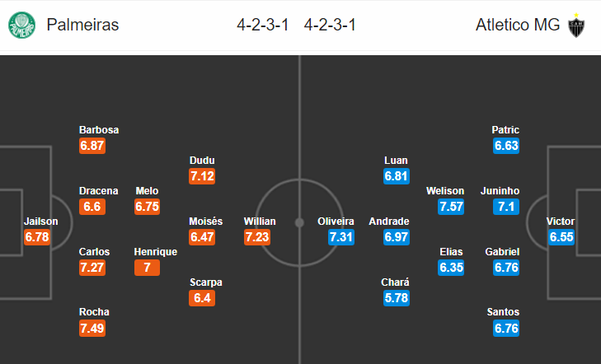Select goalkeeper Jailson's 6.78 rating

tap(37, 237)
